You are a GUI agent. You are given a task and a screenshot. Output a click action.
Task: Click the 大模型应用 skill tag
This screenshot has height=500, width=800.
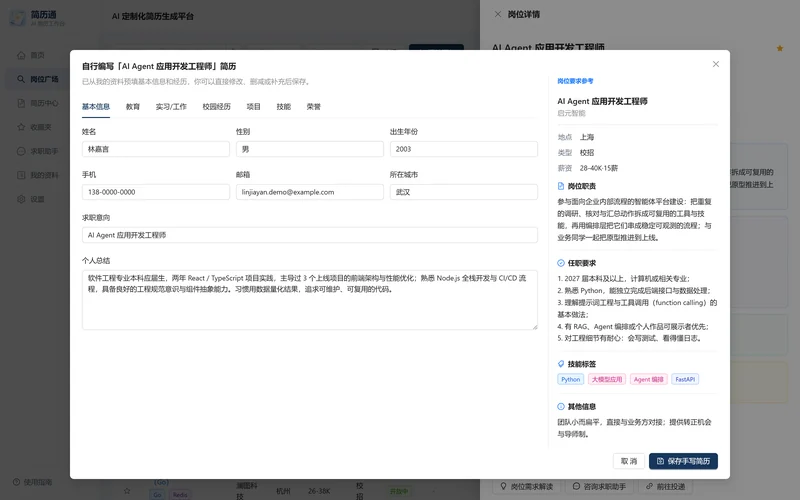pyautogui.click(x=607, y=379)
